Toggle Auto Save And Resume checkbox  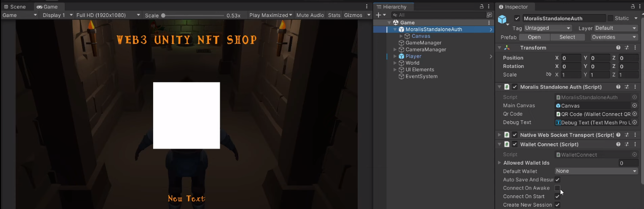(558, 180)
